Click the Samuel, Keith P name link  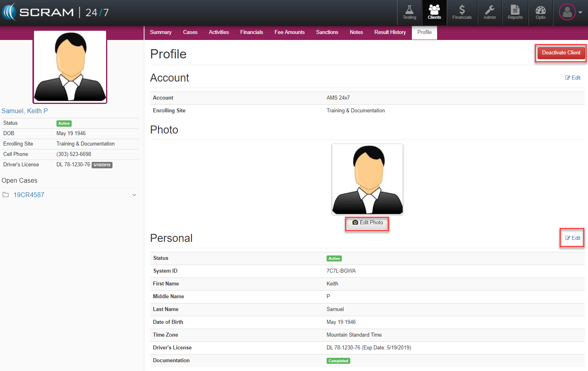tap(25, 111)
